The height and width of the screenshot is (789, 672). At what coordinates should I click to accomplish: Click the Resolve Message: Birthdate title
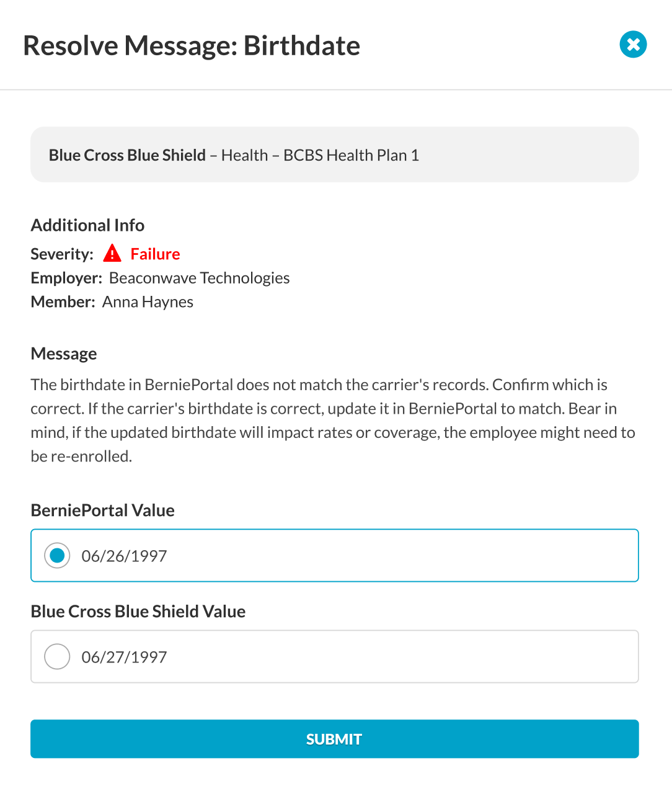[192, 46]
